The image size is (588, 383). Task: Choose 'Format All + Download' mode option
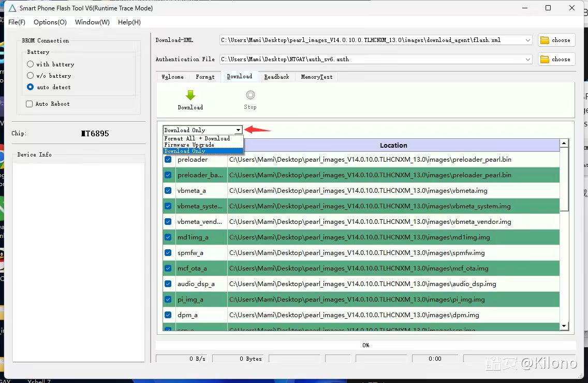(x=197, y=139)
